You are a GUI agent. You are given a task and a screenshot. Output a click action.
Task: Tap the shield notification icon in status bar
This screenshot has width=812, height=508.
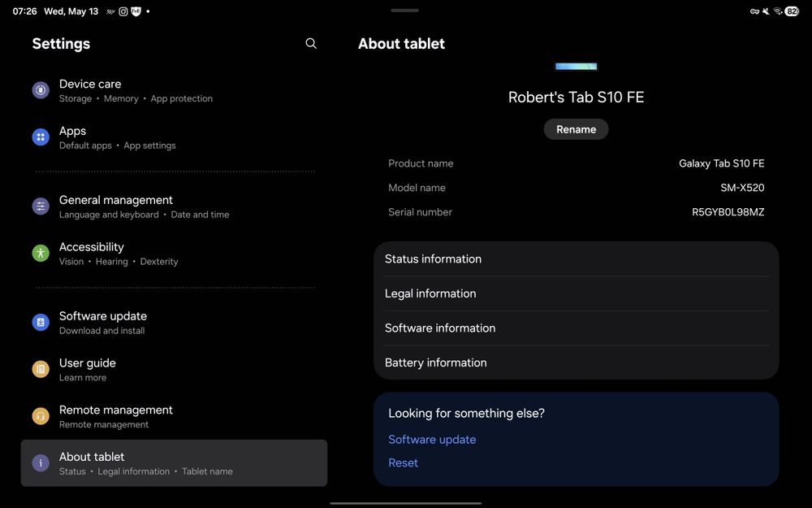coord(136,11)
